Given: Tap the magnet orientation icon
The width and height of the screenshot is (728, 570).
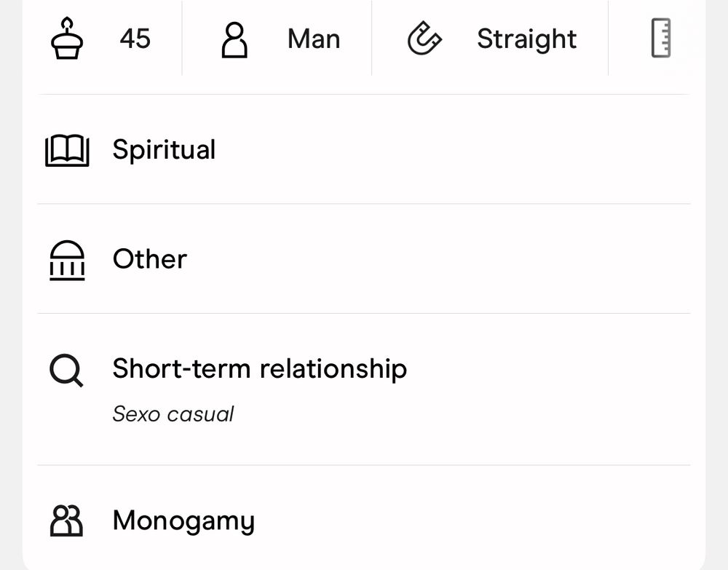Looking at the screenshot, I should pos(424,39).
